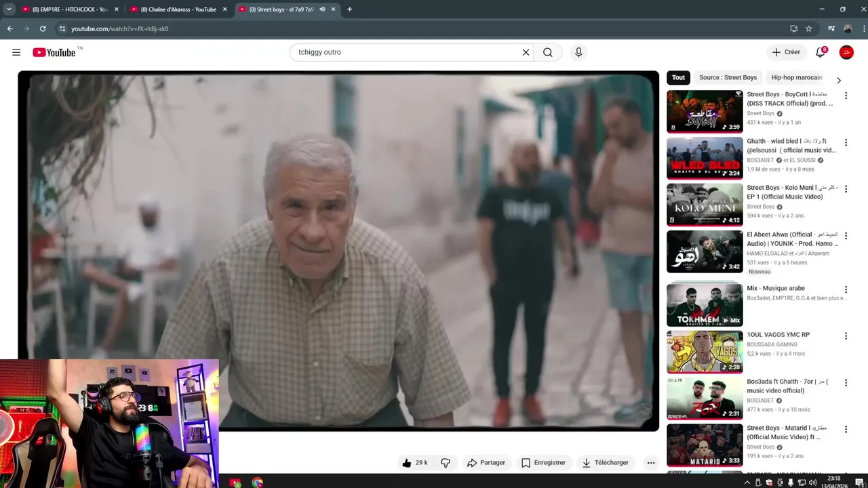Open options for Bos3ada ft Ghaith - 7or

(x=846, y=382)
